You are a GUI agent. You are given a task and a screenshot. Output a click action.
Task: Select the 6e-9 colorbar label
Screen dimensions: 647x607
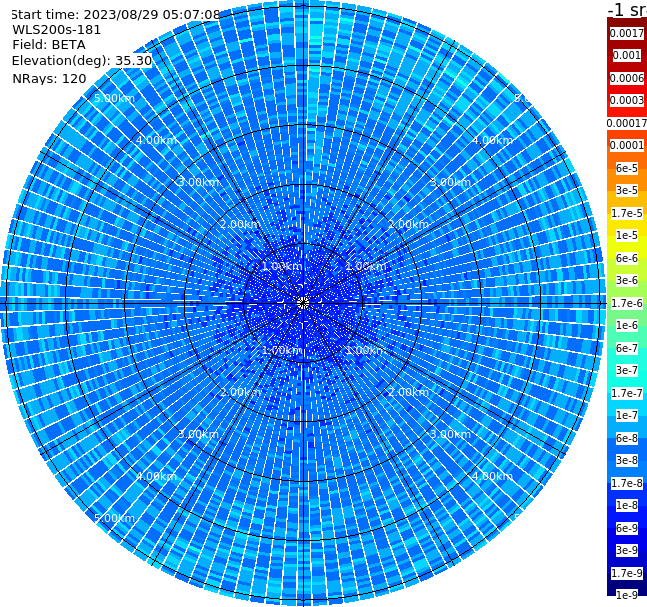click(x=627, y=528)
